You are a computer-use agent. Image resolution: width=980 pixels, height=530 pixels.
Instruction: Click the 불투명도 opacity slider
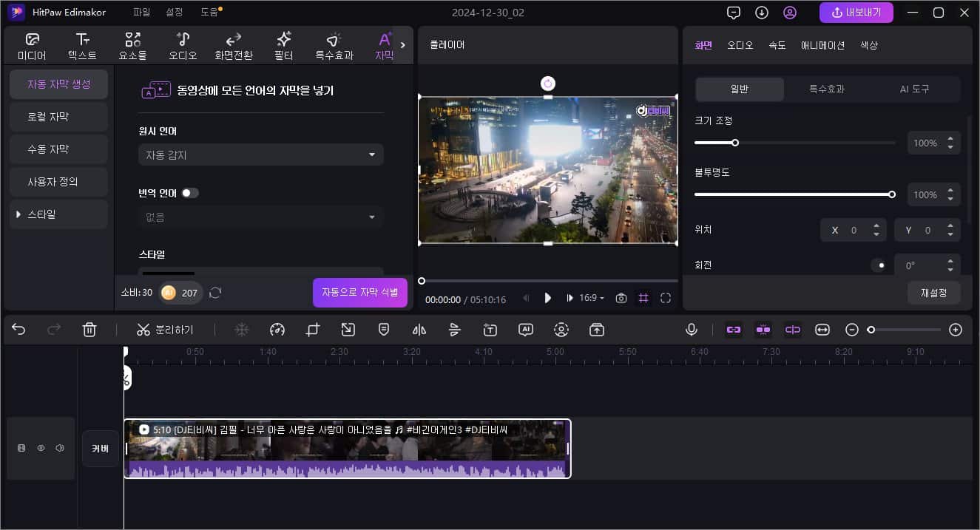793,194
